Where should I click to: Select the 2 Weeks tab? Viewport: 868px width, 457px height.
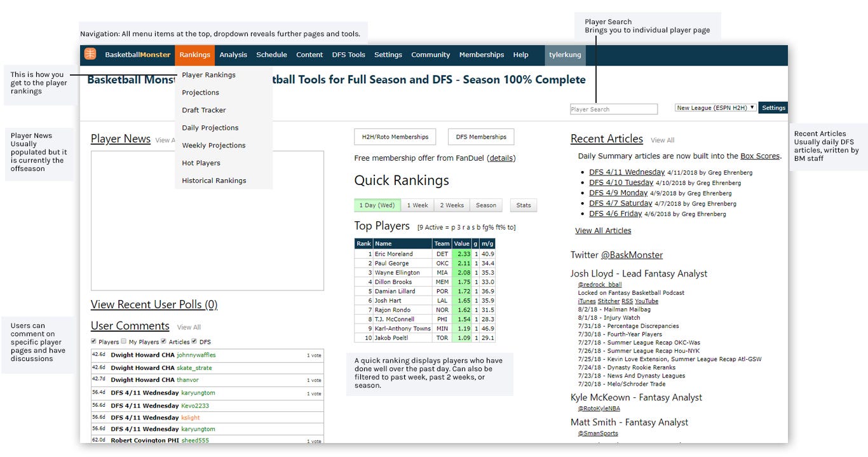(452, 205)
